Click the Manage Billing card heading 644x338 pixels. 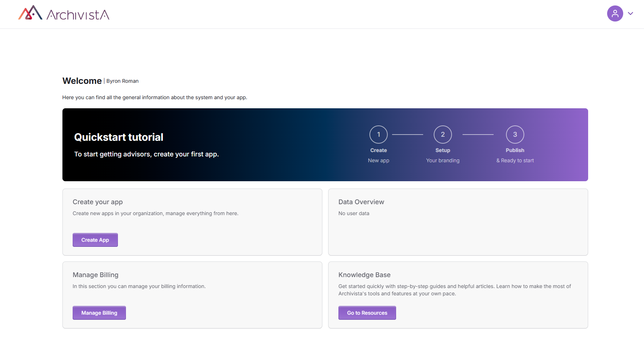95,275
